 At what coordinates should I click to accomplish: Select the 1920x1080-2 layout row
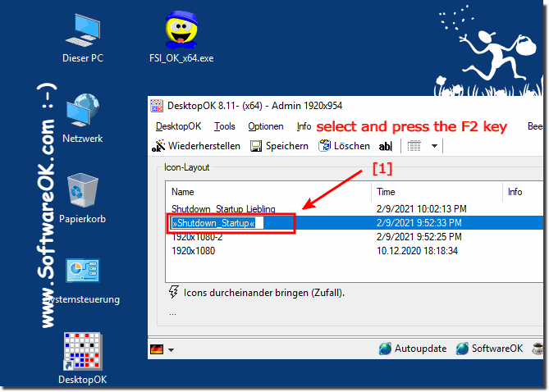(355, 237)
